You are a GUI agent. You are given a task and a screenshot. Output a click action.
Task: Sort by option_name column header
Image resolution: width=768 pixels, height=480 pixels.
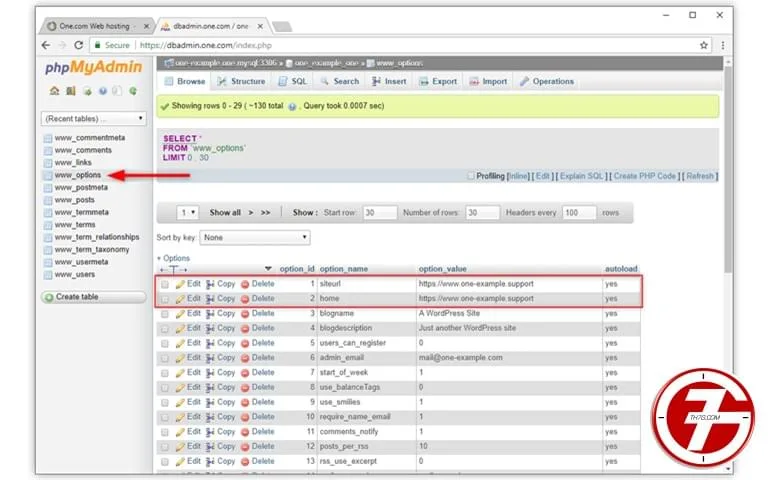[x=343, y=269]
